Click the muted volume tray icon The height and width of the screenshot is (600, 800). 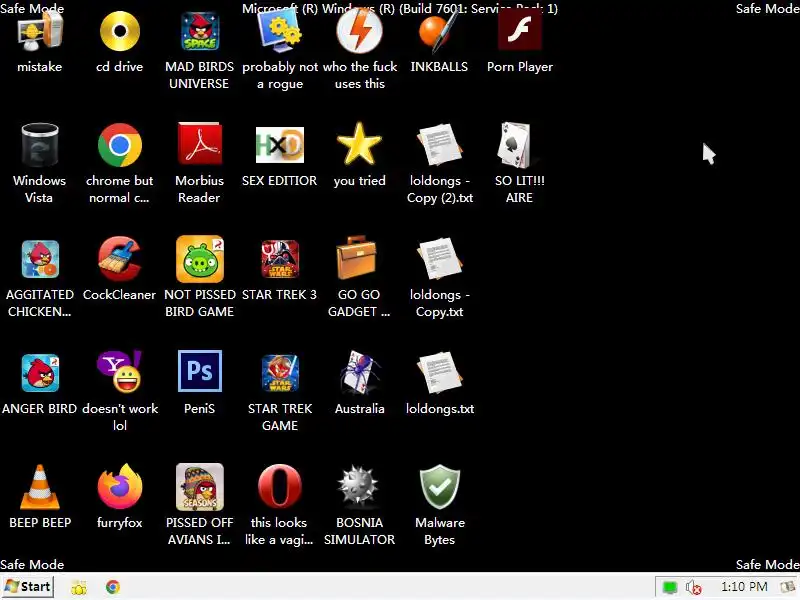click(693, 588)
